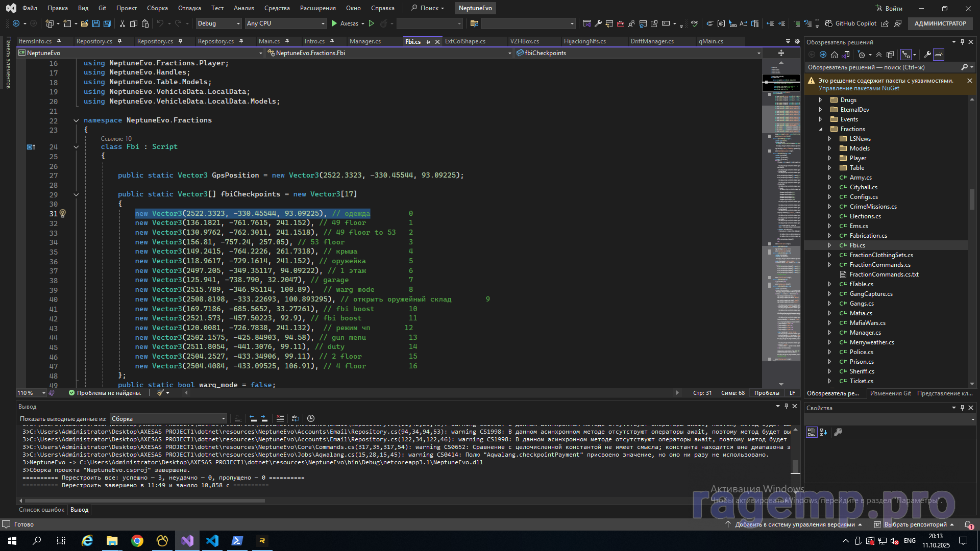Toggle word wrap in Output panel
Viewport: 980px width, 551px height.
[x=296, y=418]
